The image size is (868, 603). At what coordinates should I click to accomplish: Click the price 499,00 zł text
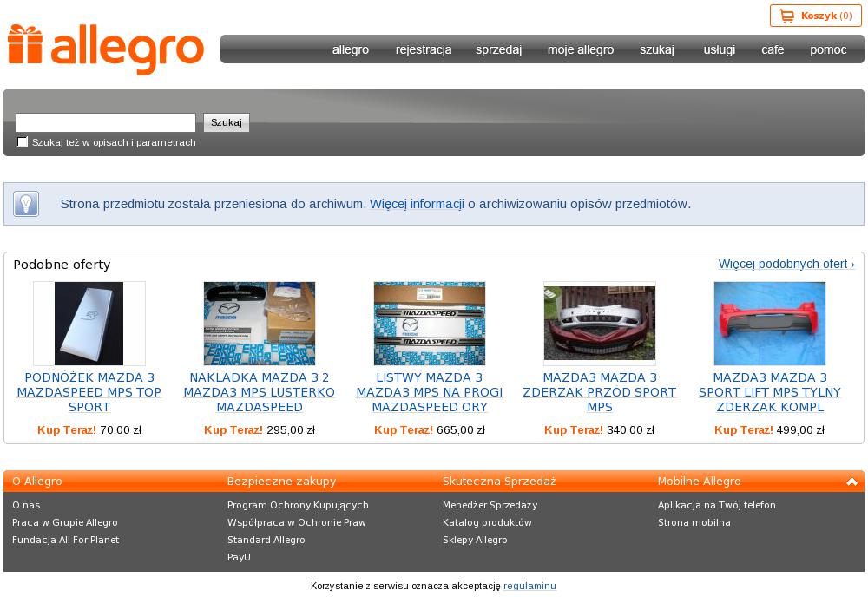(800, 430)
